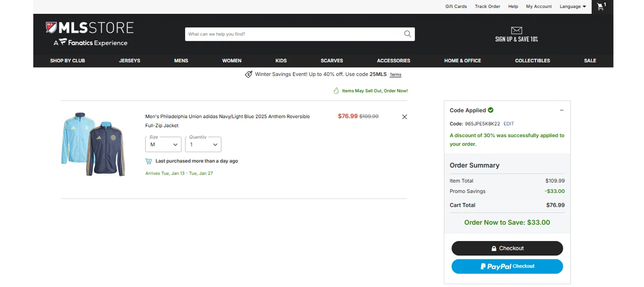Click the promo price tag icon

(249, 74)
